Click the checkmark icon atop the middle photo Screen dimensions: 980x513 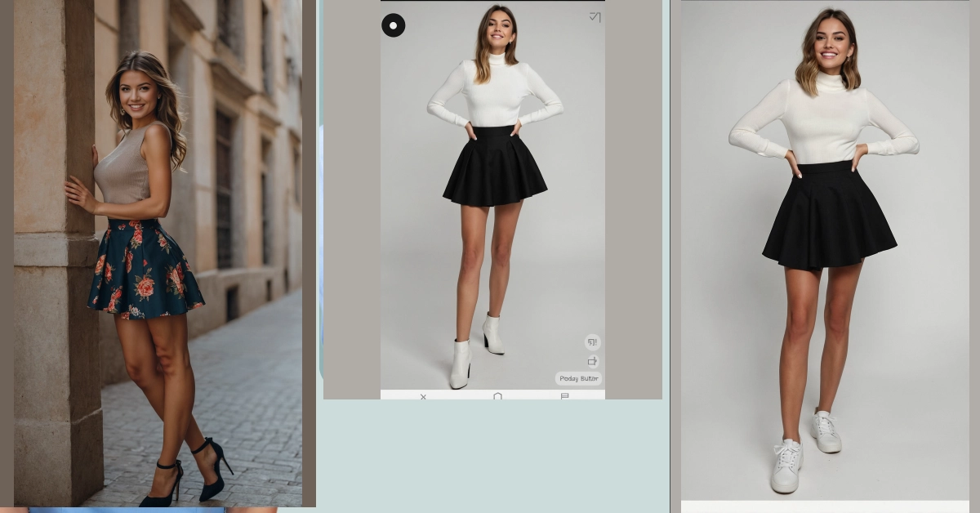[595, 16]
